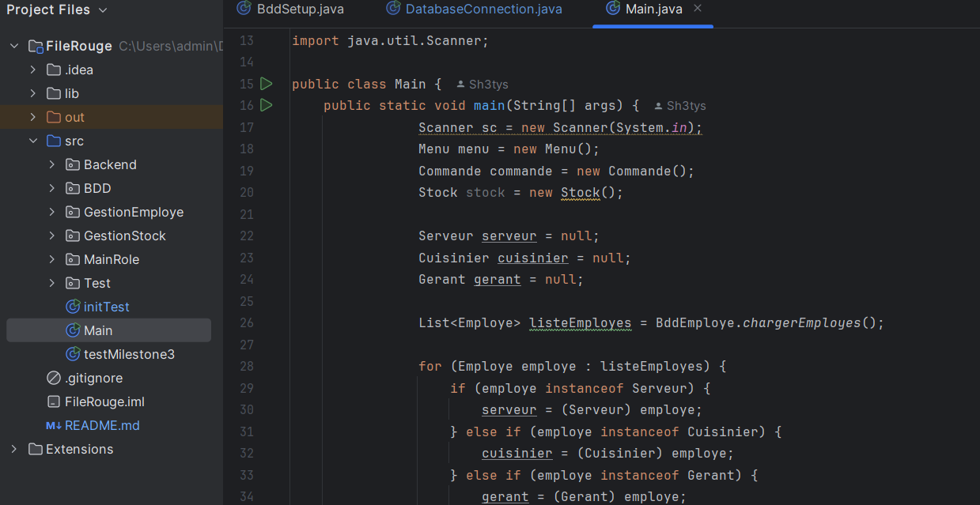This screenshot has height=505, width=980.
Task: Click the README.md markdown icon
Action: pos(54,425)
